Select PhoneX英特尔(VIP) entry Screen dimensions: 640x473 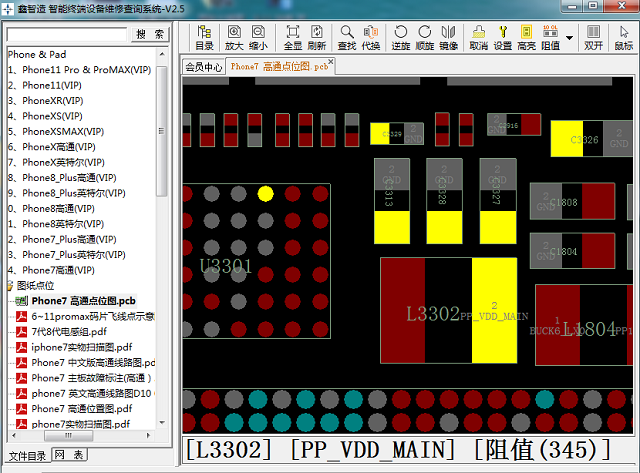click(x=56, y=162)
